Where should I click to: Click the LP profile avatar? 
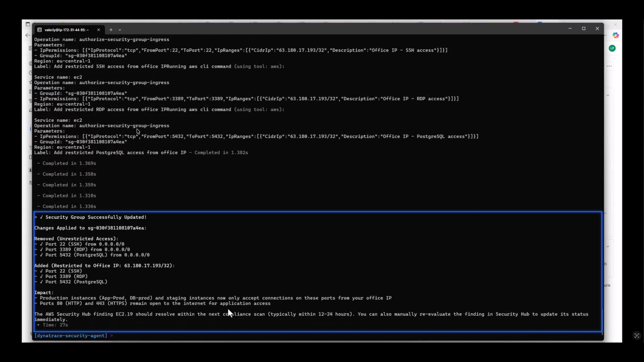tap(612, 48)
